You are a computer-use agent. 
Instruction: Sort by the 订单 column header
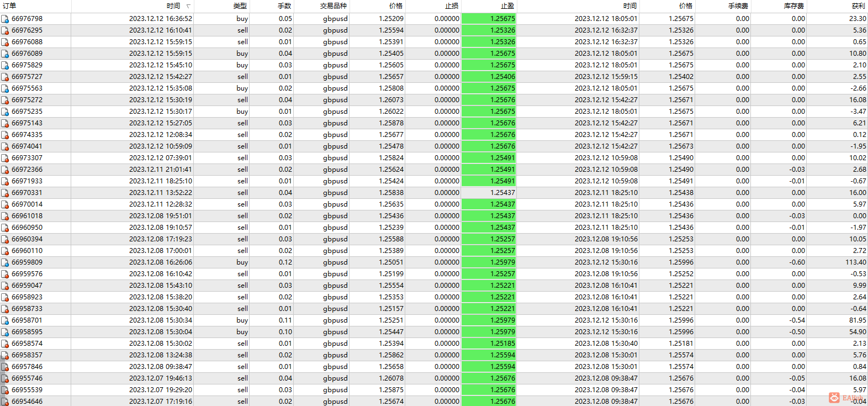(36, 6)
